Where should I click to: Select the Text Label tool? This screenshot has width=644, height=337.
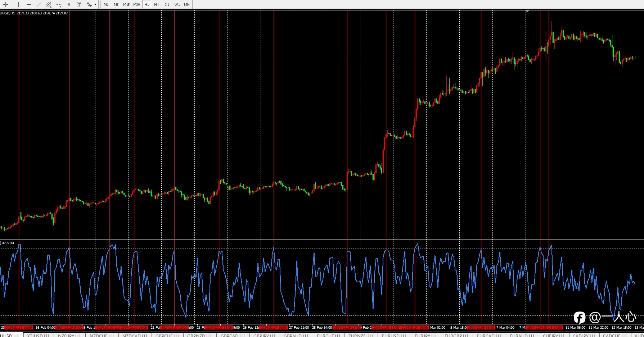79,4
